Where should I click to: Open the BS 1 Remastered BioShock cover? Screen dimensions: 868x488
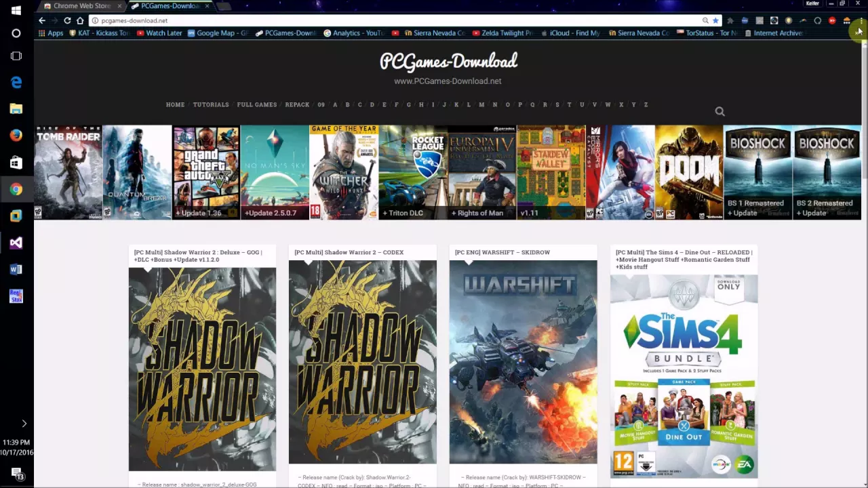(x=758, y=172)
